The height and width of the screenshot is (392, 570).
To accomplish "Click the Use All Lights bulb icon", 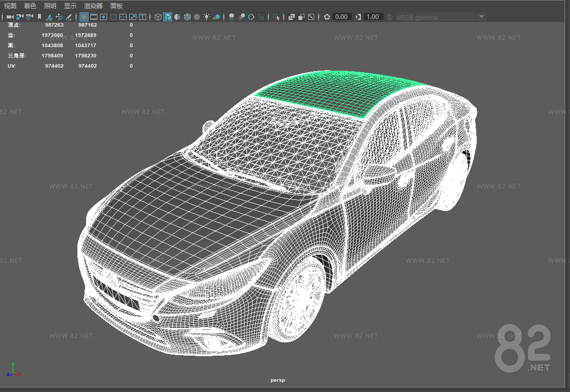I will (x=207, y=17).
